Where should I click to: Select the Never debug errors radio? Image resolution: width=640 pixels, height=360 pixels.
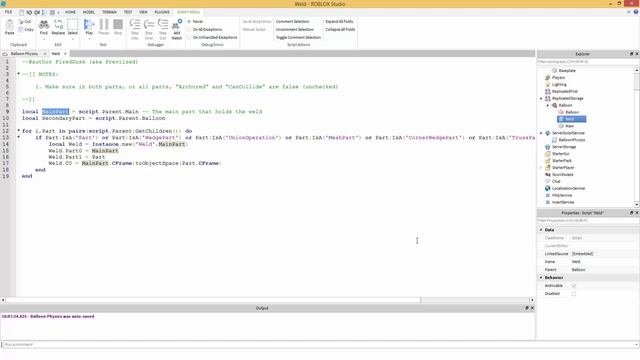[189, 21]
